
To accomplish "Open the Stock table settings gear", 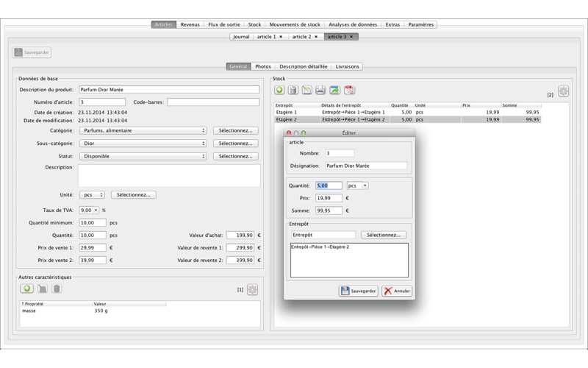I will [563, 91].
